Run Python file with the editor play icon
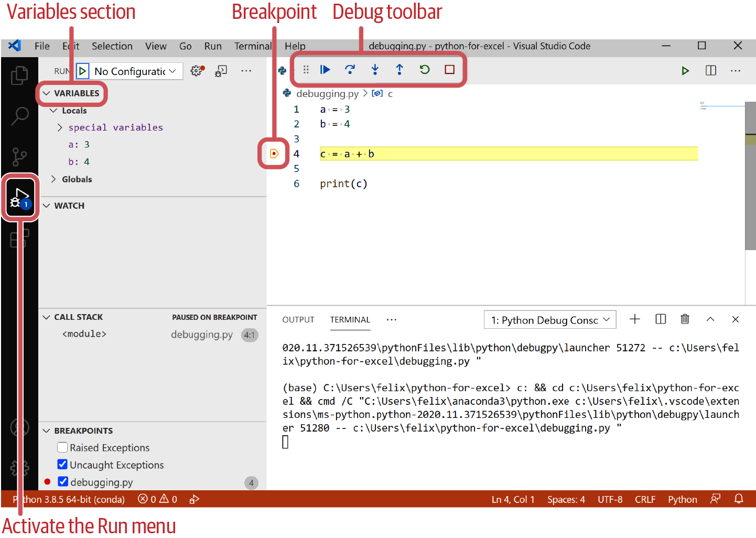Viewport: 756px width, 538px height. coord(685,71)
